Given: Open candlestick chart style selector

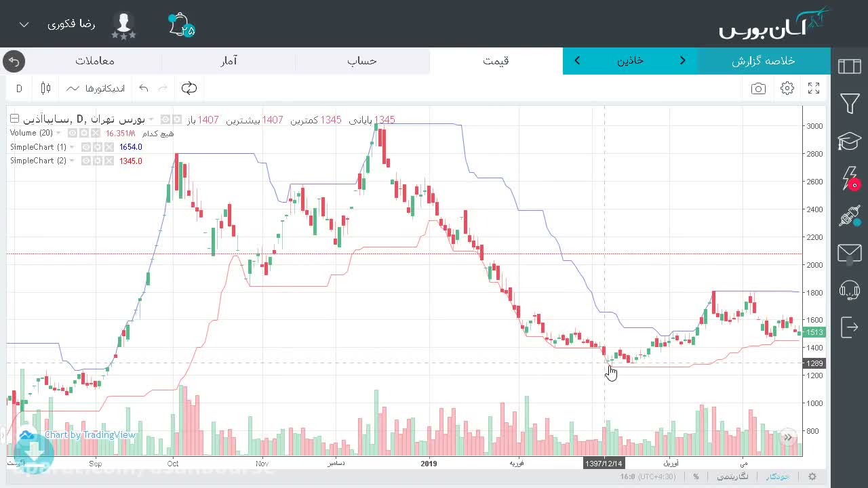Looking at the screenshot, I should coord(46,88).
